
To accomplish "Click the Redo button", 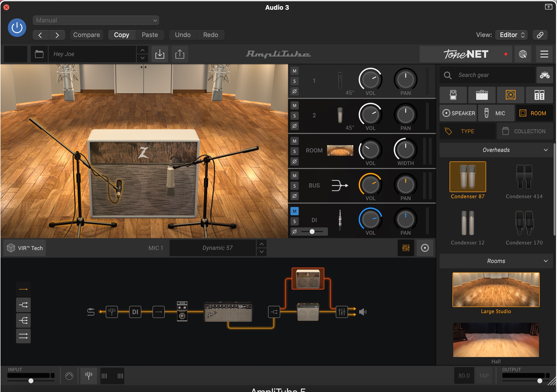I will (211, 35).
